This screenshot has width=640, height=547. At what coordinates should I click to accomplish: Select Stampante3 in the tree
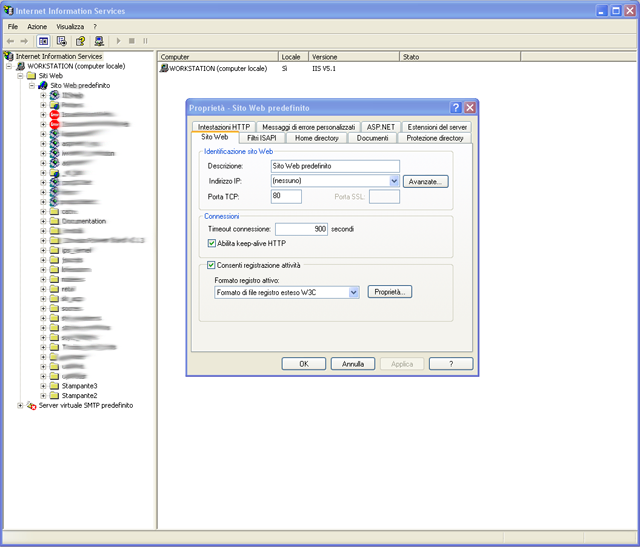click(x=79, y=386)
